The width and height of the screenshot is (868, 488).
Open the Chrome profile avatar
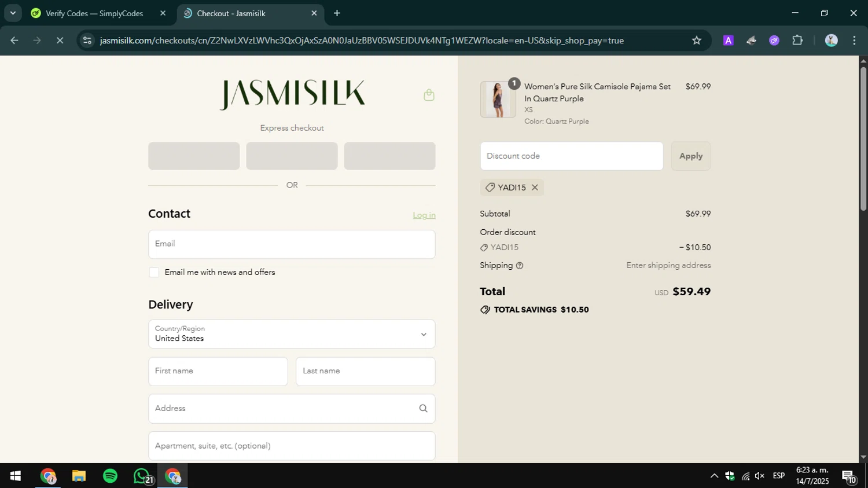[832, 41]
